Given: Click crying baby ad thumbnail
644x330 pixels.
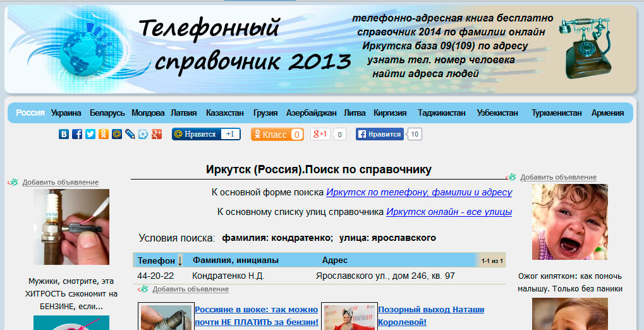Looking at the screenshot, I should [561, 222].
